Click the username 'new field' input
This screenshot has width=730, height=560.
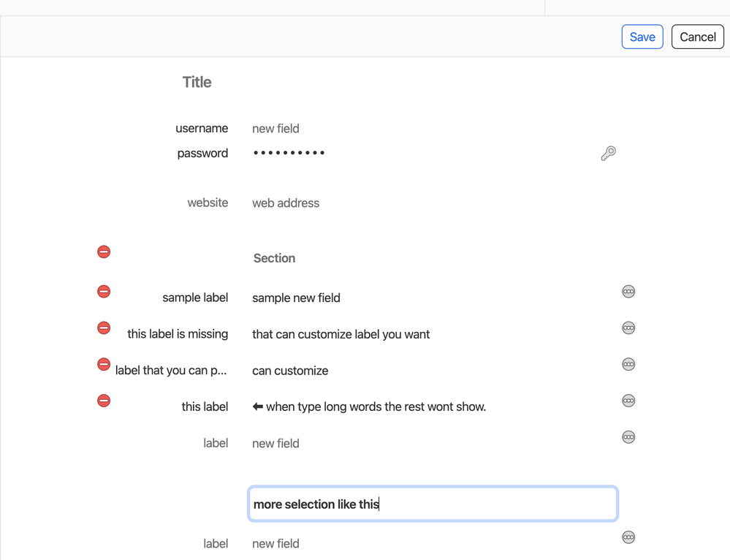(276, 129)
